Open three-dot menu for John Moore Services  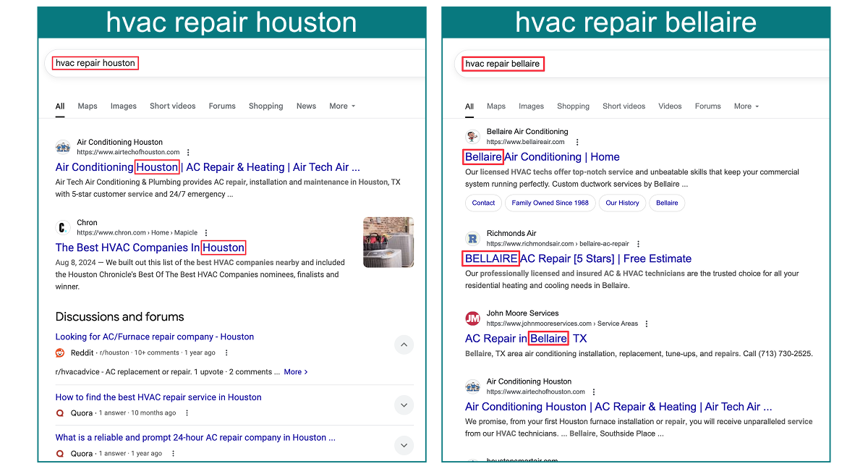(647, 324)
